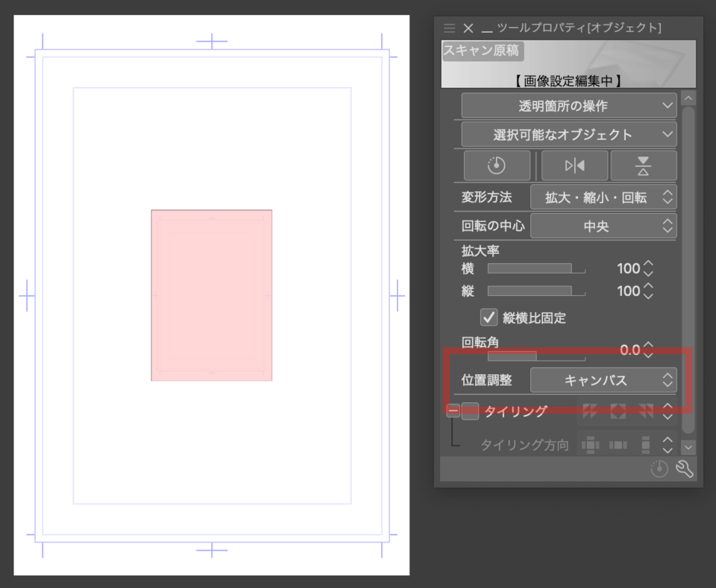Click the 回転角 slider
716x588 pixels.
[x=536, y=355]
